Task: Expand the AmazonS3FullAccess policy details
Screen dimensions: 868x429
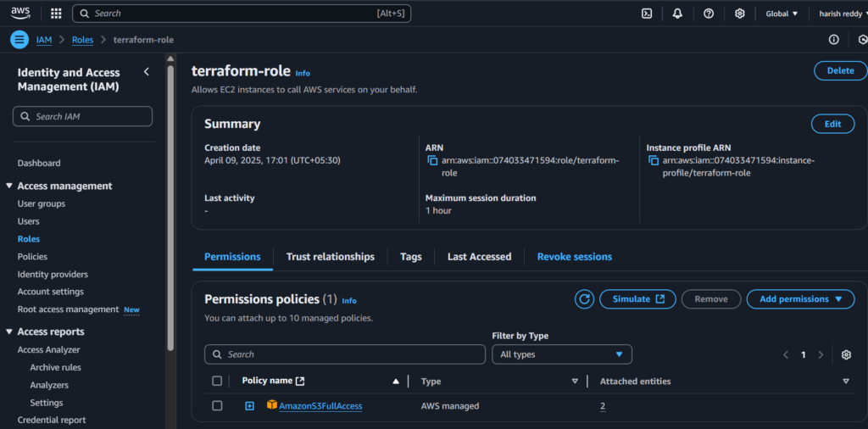Action: click(x=250, y=406)
